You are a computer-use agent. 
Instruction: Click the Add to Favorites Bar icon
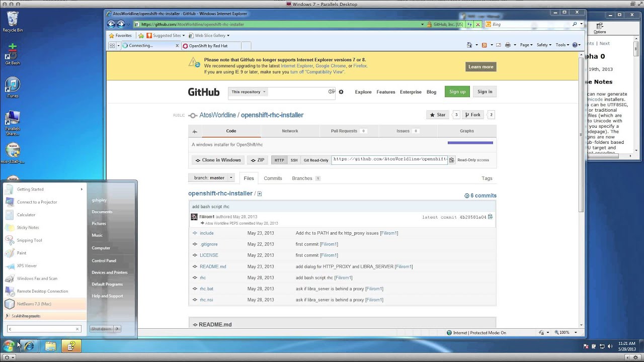141,36
